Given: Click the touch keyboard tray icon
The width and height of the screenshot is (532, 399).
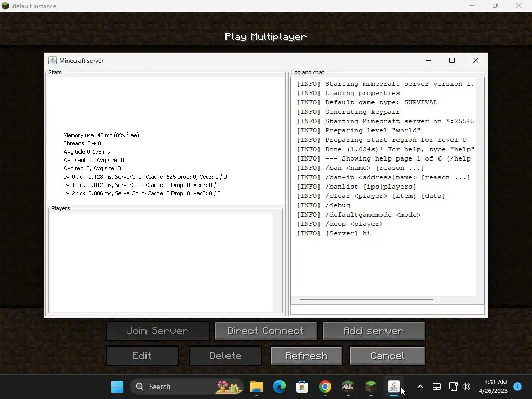Looking at the screenshot, I should click(436, 387).
